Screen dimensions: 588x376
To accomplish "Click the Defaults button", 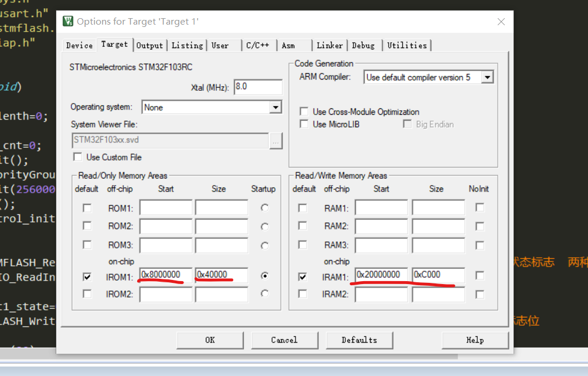I will pos(359,340).
